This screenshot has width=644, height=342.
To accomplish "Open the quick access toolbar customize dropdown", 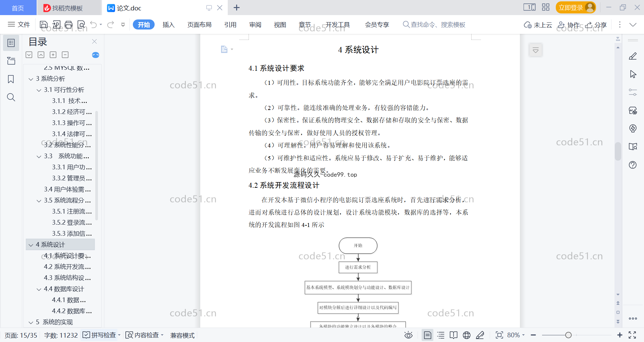I will [123, 24].
